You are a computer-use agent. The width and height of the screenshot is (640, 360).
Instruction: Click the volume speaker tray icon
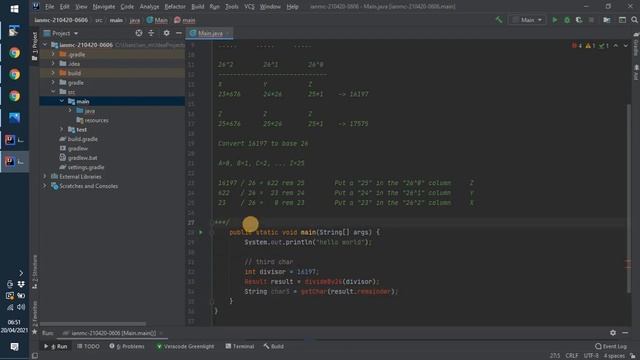click(x=21, y=307)
